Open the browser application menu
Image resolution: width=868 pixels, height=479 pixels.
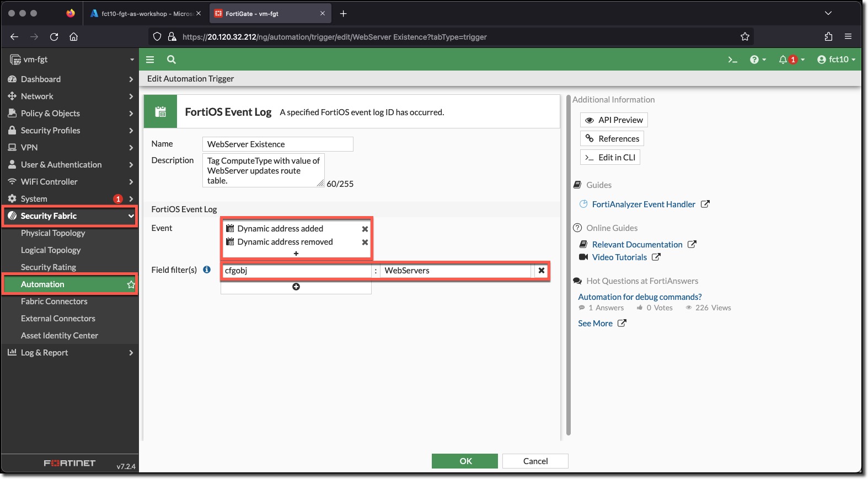[848, 37]
